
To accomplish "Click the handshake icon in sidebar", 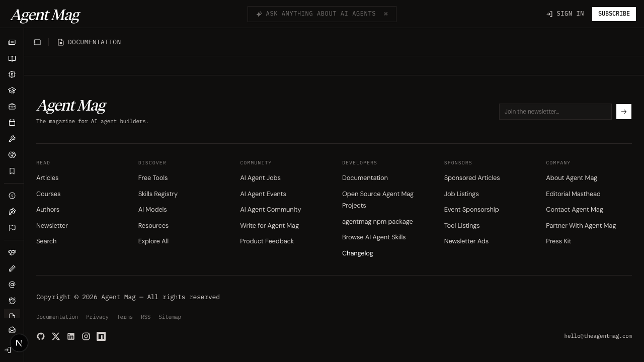I will pos(12,252).
